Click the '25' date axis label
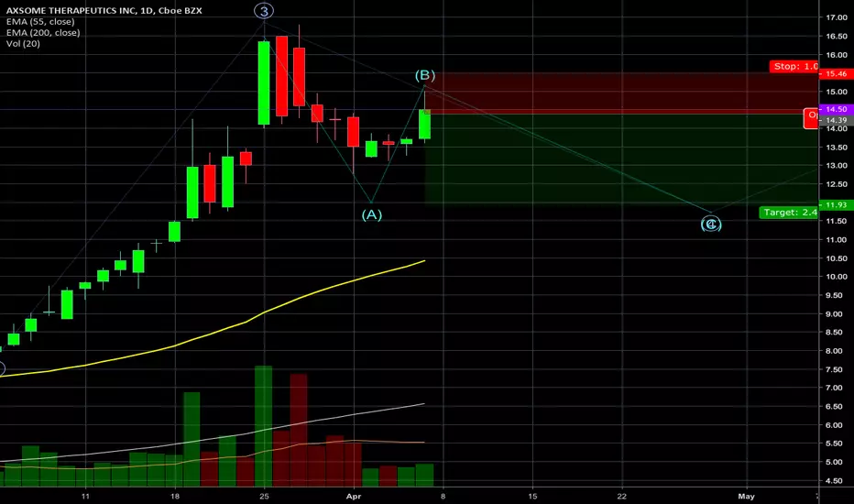The width and height of the screenshot is (854, 504). (264, 497)
